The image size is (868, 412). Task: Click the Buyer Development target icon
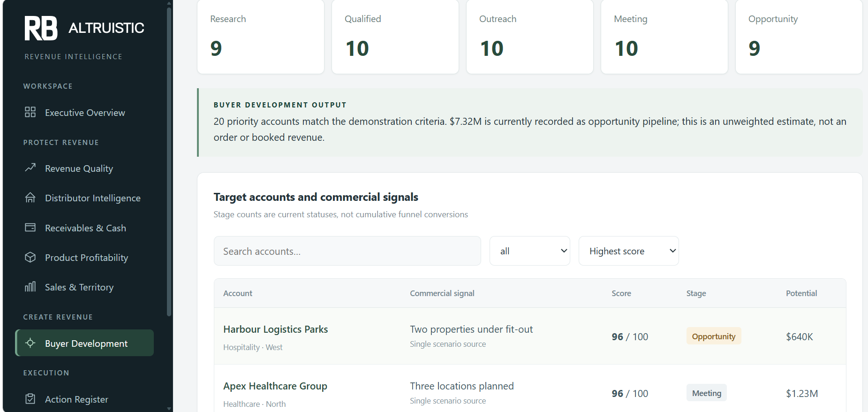click(30, 343)
